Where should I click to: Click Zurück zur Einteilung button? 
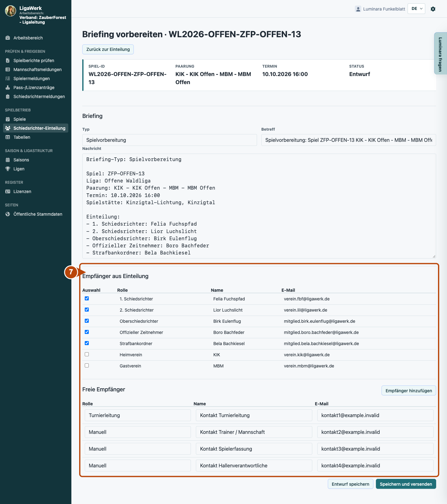click(108, 49)
